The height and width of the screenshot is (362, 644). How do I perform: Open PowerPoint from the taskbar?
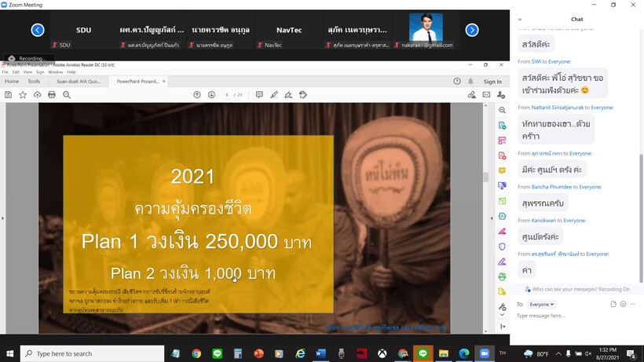[x=258, y=353]
